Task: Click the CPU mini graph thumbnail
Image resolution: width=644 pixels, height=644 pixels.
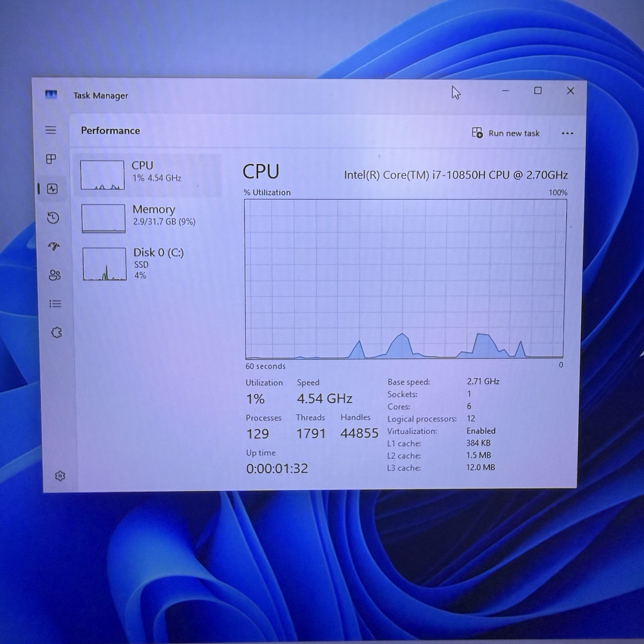Action: pyautogui.click(x=102, y=175)
